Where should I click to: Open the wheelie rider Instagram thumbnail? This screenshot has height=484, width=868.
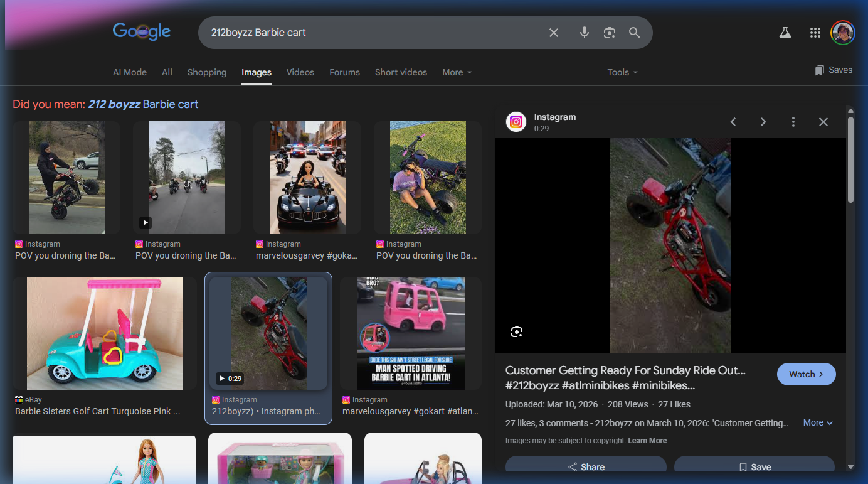(66, 178)
